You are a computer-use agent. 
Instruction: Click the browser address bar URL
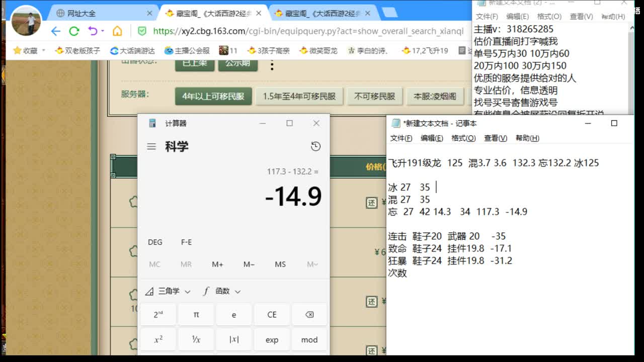click(308, 31)
